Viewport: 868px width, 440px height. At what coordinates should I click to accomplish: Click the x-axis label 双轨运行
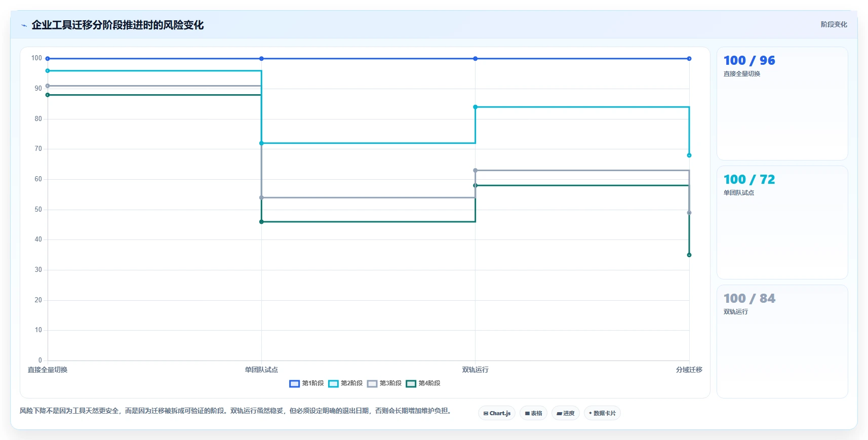[x=475, y=370]
